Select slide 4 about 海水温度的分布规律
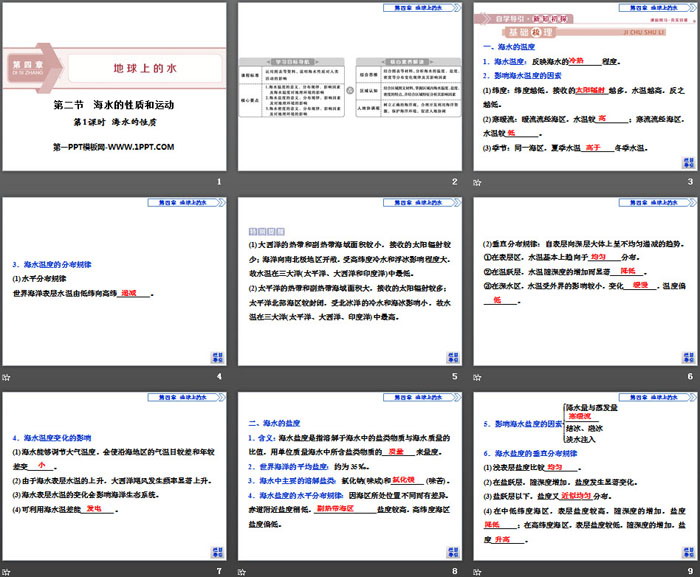Viewport: 700px width, 577px height. click(115, 283)
